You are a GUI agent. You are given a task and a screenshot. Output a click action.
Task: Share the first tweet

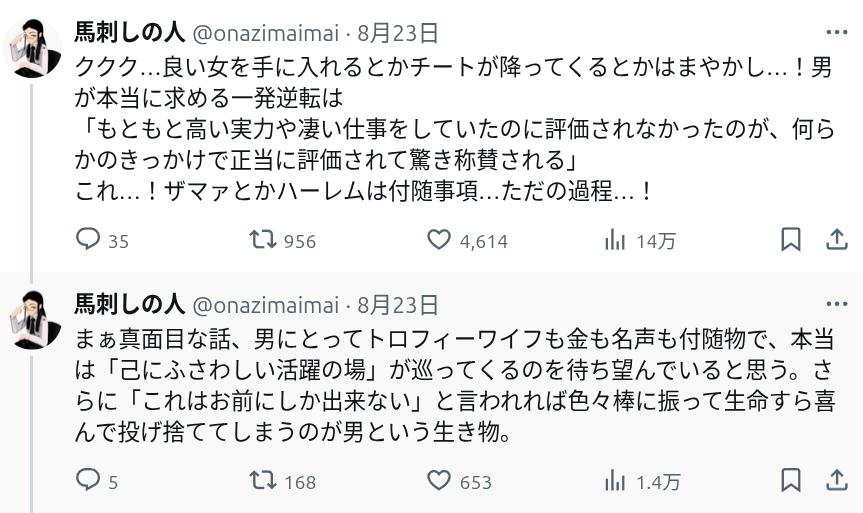click(x=837, y=240)
